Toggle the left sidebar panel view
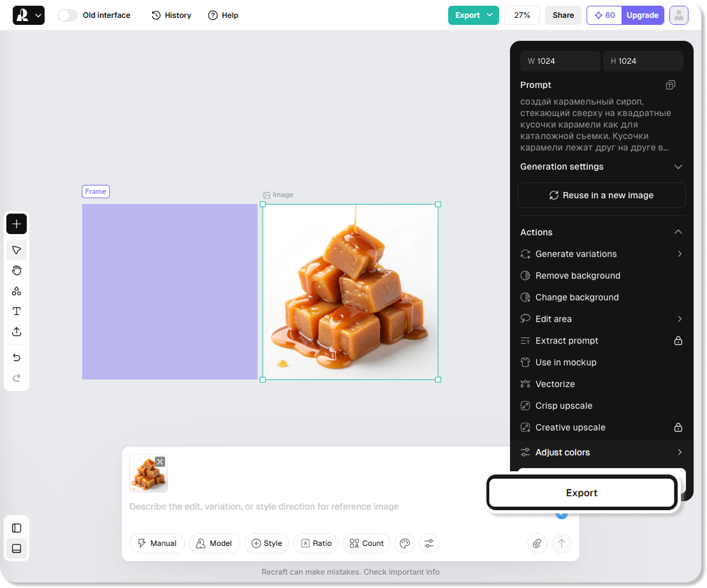Image resolution: width=707 pixels, height=588 pixels. coord(17,528)
